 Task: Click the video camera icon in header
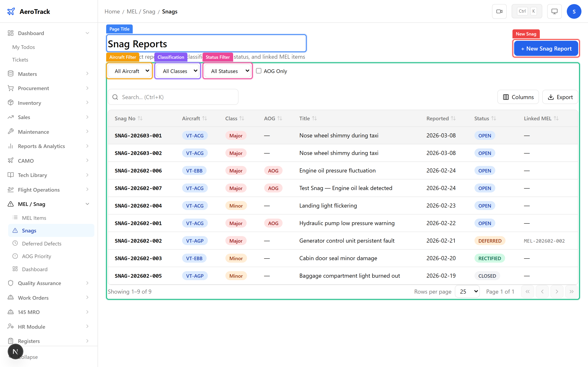point(499,11)
